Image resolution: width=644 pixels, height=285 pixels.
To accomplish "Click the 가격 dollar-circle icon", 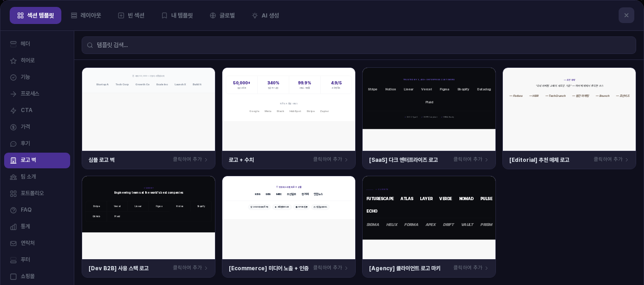I will click(13, 127).
